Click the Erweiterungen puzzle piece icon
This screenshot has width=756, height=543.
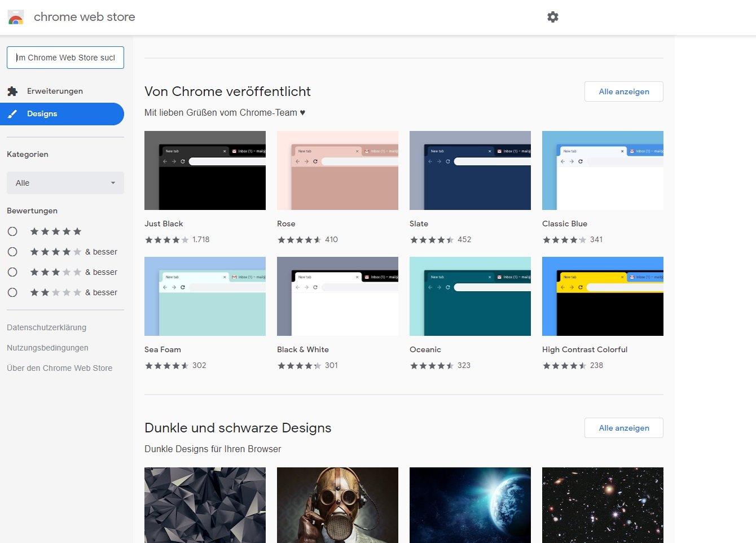[x=12, y=91]
